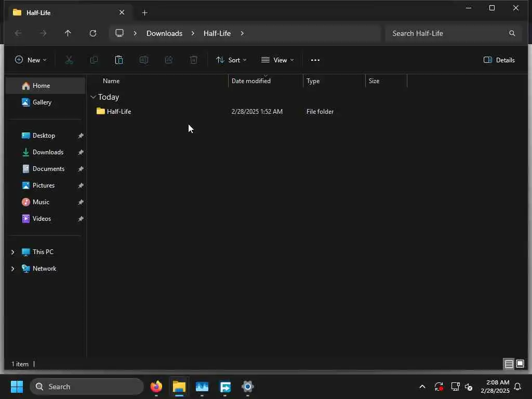Click the Forward navigation arrow
This screenshot has height=399, width=532.
pyautogui.click(x=43, y=33)
